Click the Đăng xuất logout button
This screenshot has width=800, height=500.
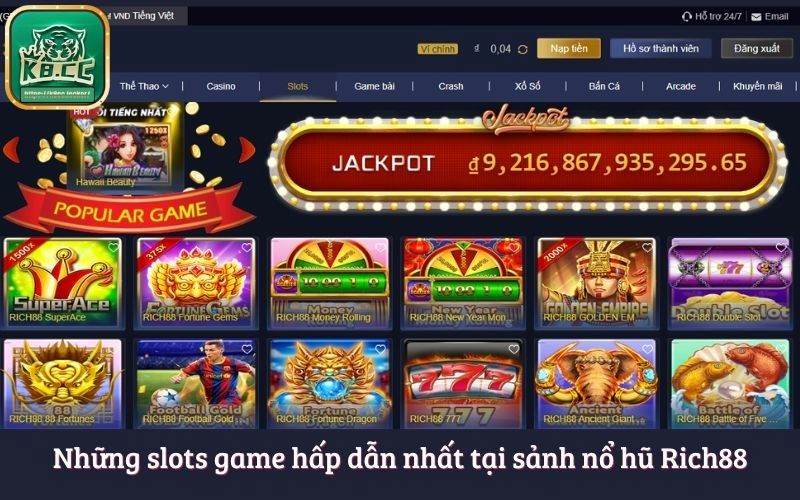pyautogui.click(x=757, y=48)
